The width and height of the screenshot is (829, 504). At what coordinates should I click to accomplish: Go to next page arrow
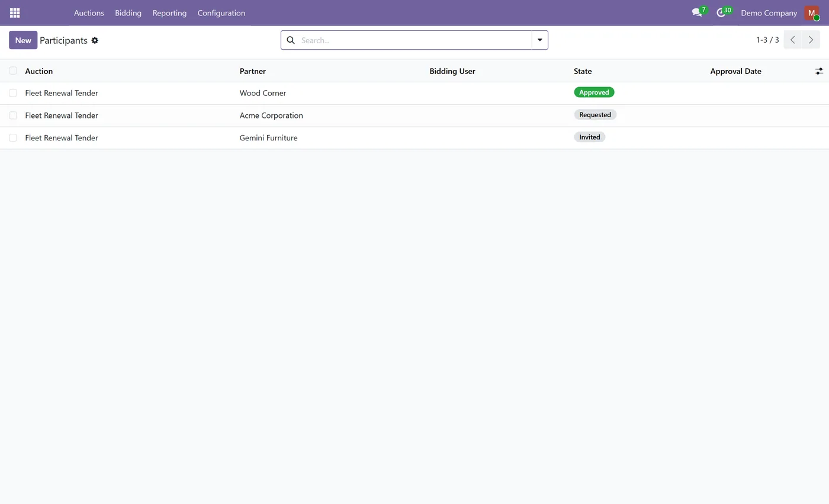point(811,40)
